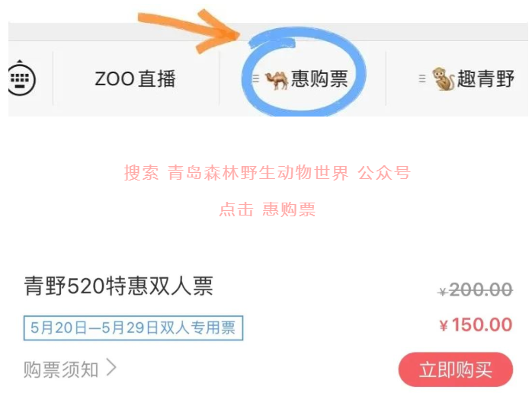Click the red 立即购买 button
The height and width of the screenshot is (393, 532).
click(456, 369)
